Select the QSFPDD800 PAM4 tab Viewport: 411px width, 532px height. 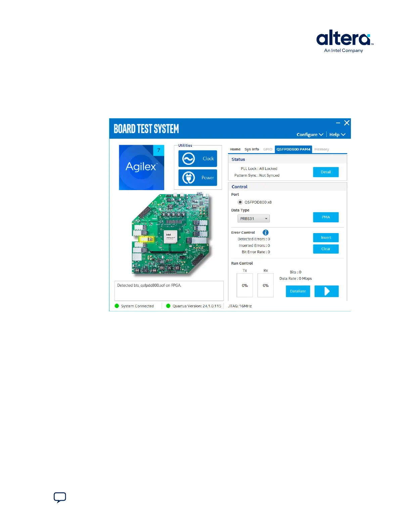(x=293, y=149)
